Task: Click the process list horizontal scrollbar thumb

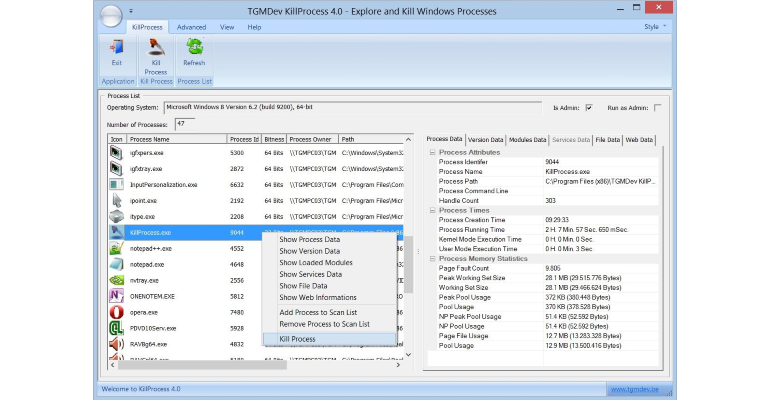Action: click(x=202, y=365)
